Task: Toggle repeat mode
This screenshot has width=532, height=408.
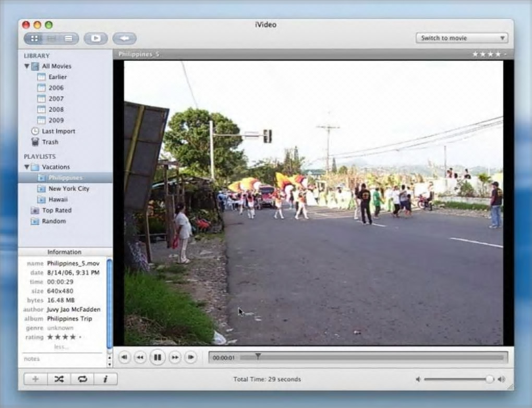Action: tap(82, 379)
